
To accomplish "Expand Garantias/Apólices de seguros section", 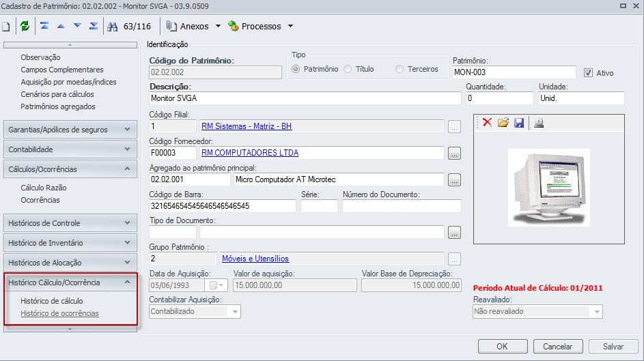I will [x=70, y=130].
